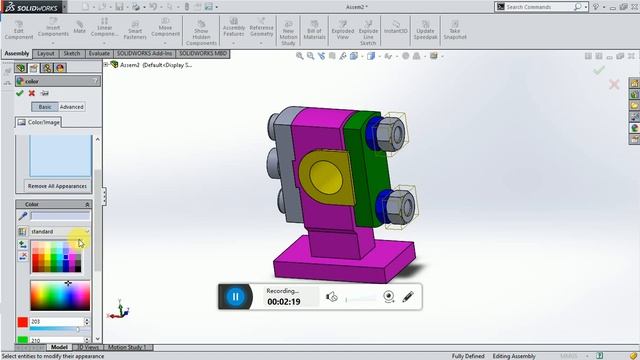640x360 pixels.
Task: Click Insert Components tool
Action: [53, 28]
